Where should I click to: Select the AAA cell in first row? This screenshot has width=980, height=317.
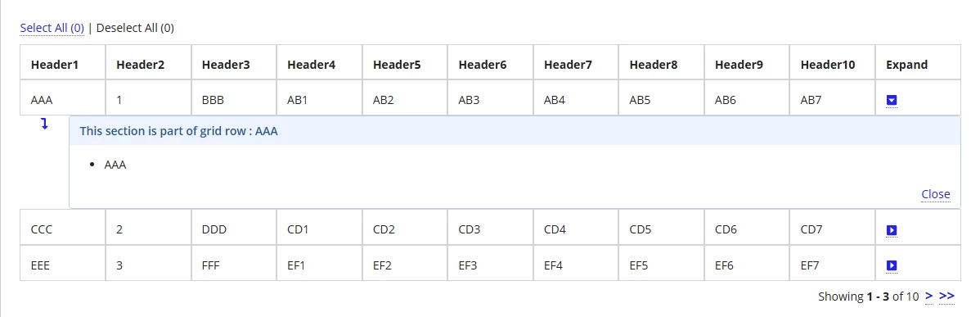[62, 97]
